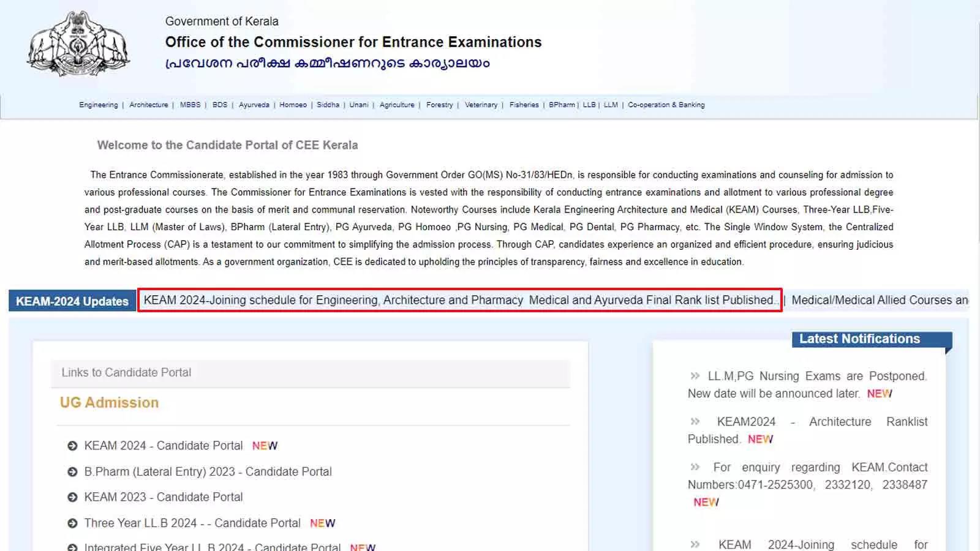This screenshot has height=551, width=980.
Task: Select Siddha in the navigation bar
Action: point(328,105)
